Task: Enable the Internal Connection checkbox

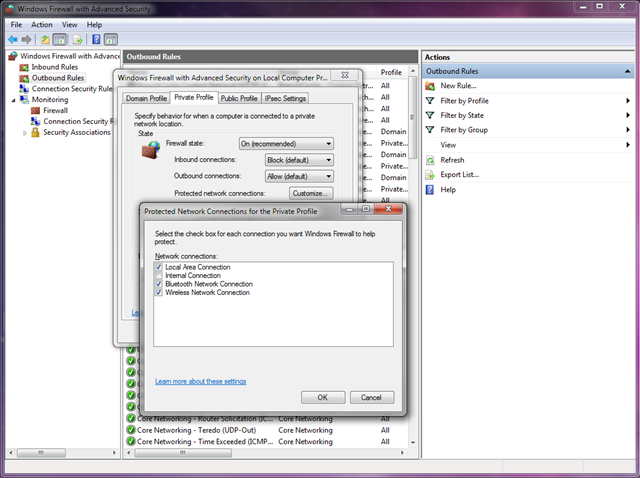Action: coord(159,276)
